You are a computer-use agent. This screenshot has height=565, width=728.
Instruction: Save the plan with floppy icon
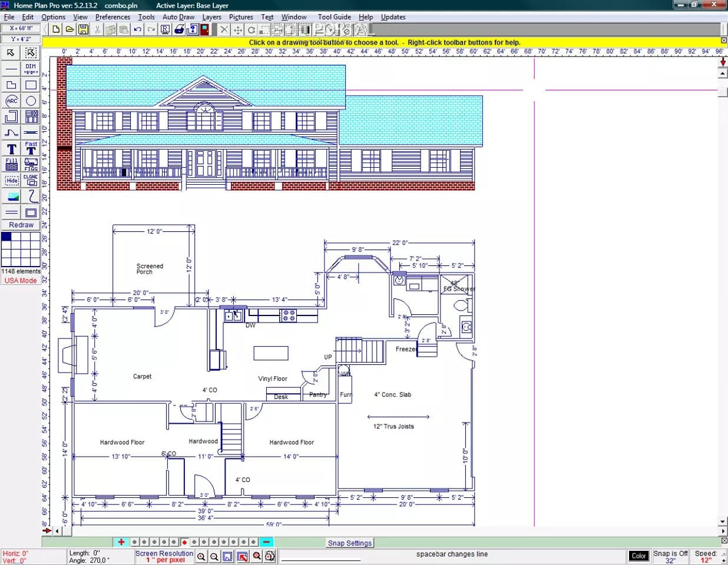pos(83,29)
